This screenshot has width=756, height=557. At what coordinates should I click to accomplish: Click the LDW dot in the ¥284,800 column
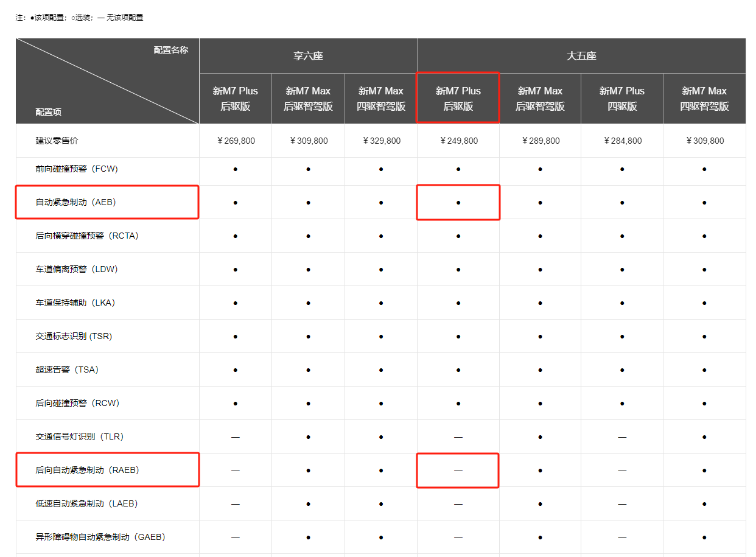coord(622,269)
